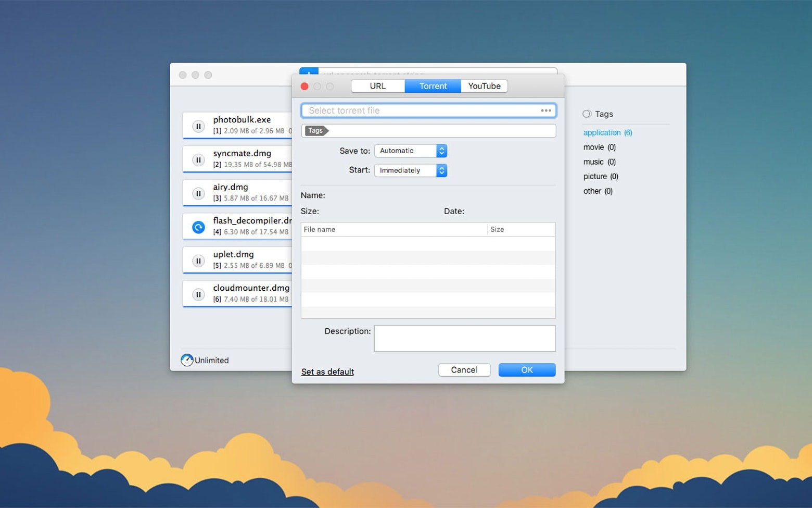Pause the photobulk.exe download

pos(198,126)
